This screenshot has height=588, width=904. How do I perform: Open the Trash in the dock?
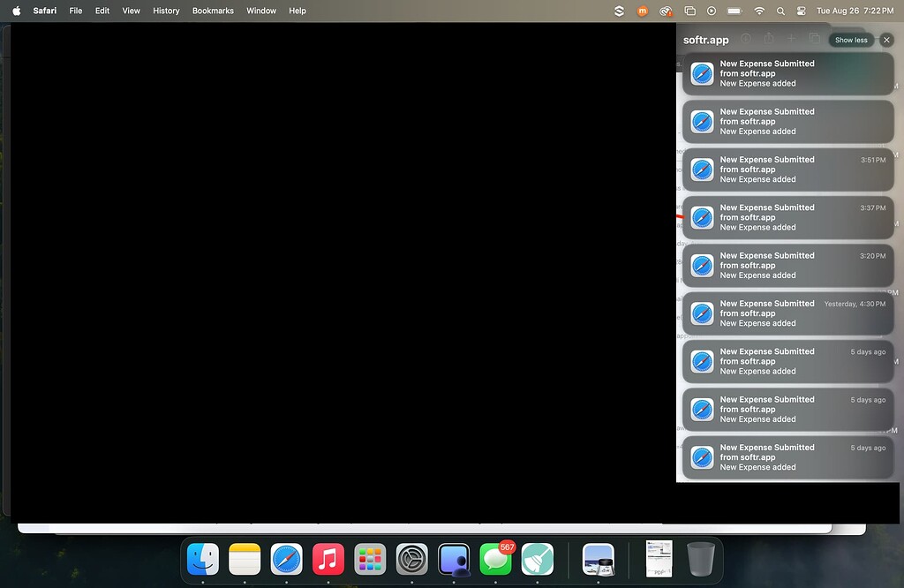(x=701, y=559)
